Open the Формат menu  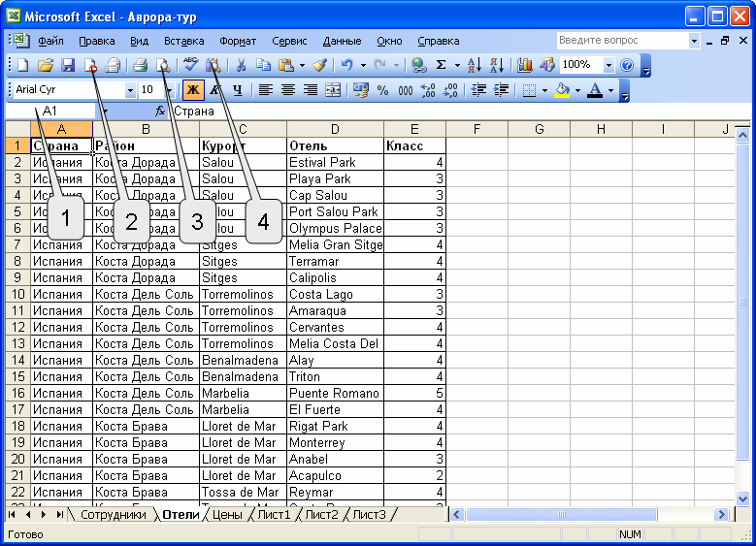238,41
